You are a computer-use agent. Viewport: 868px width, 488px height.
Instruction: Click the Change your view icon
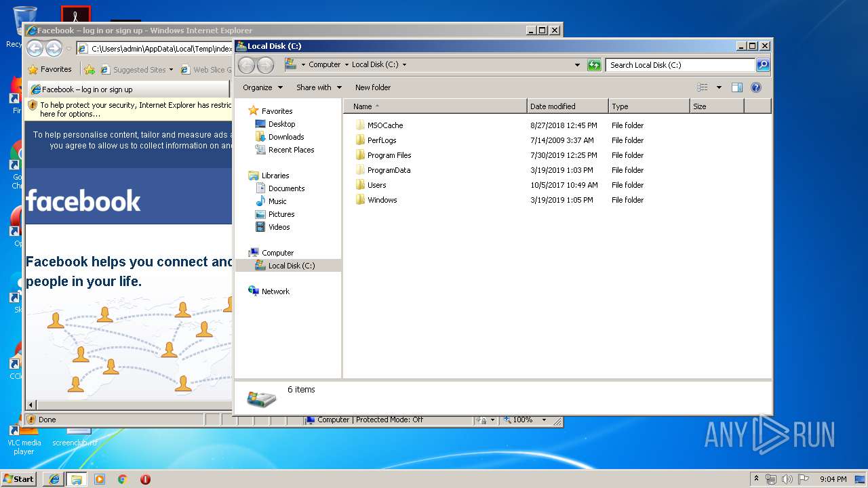click(703, 87)
